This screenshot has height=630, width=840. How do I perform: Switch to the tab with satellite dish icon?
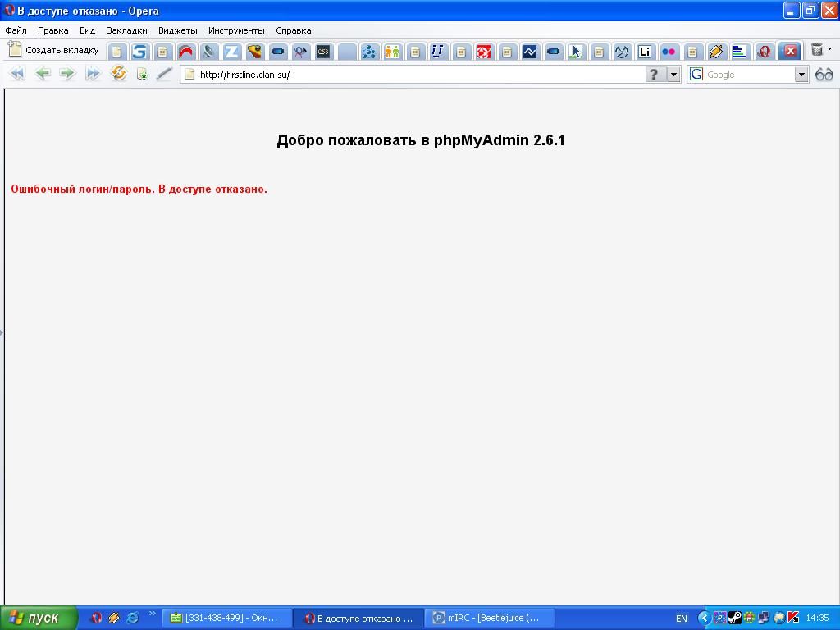coord(208,52)
